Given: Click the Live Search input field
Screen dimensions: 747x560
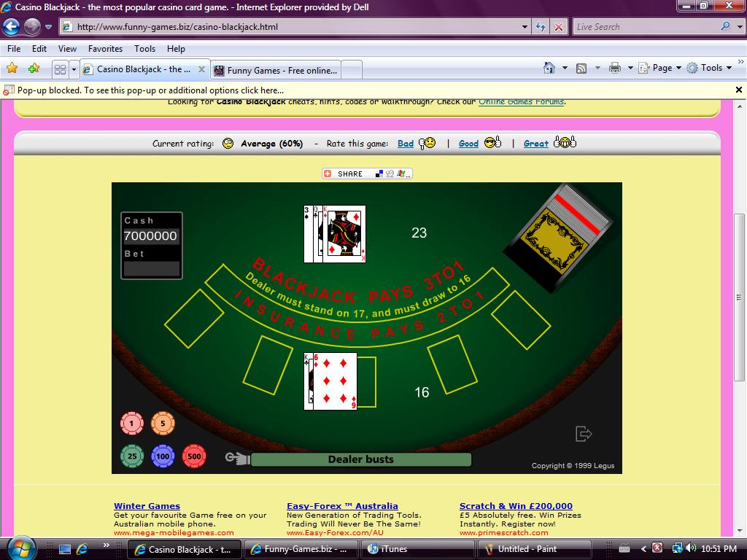Looking at the screenshot, I should point(646,27).
